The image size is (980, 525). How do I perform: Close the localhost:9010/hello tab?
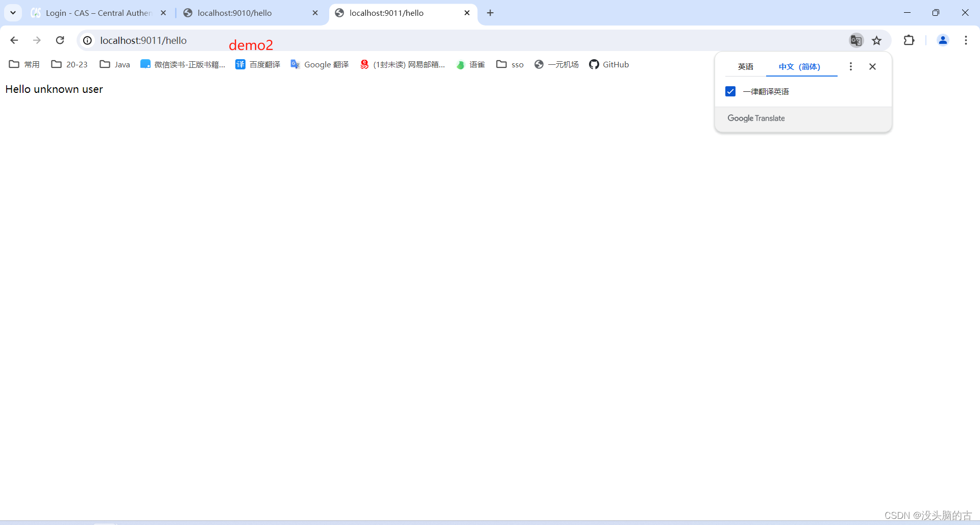[x=315, y=13]
